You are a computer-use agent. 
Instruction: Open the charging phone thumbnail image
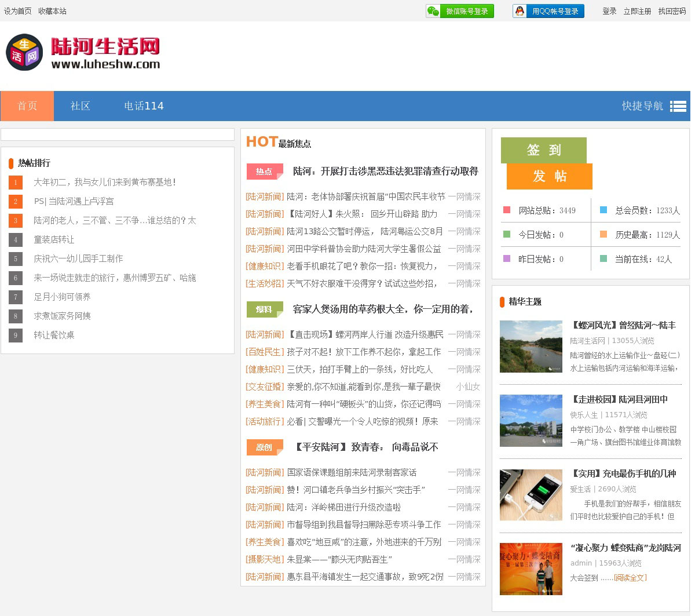531,495
